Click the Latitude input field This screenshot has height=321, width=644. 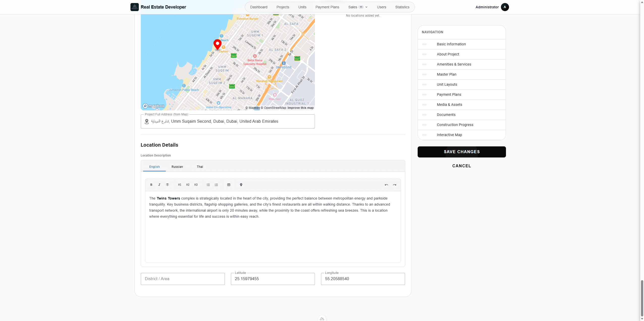click(273, 279)
